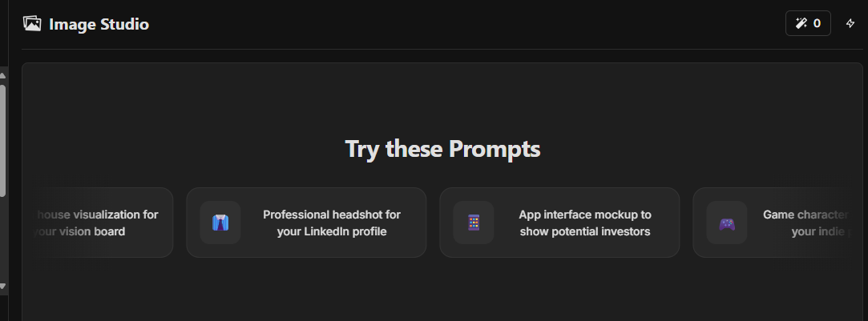Click the number 0 beside the wand
This screenshot has height=321, width=868.
817,23
